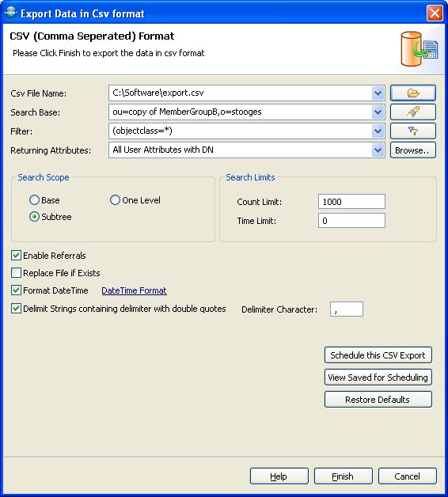This screenshot has height=497, width=448.
Task: Toggle Format DateTime checkbox
Action: click(16, 290)
